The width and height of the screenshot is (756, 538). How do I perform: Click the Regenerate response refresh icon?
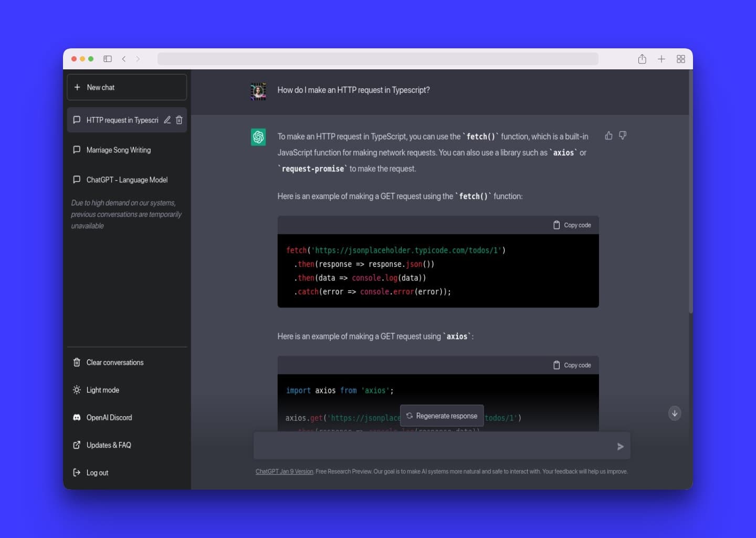point(409,416)
